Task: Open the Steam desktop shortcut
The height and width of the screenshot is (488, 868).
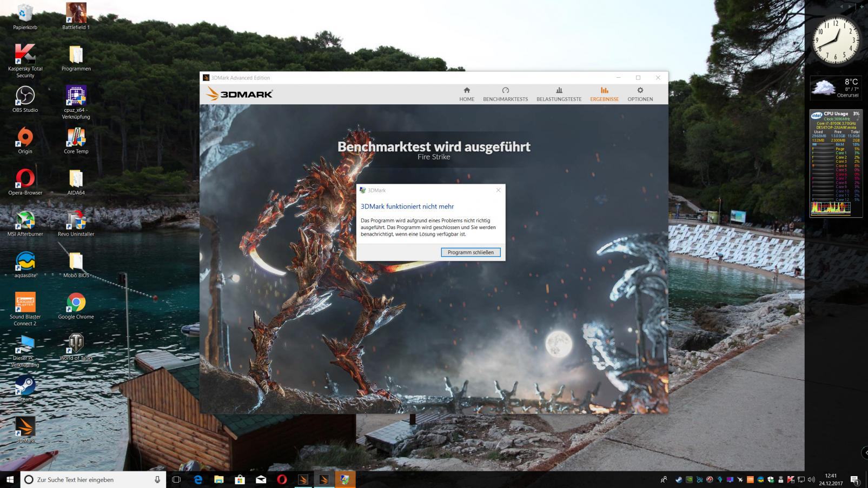Action: pos(25,389)
